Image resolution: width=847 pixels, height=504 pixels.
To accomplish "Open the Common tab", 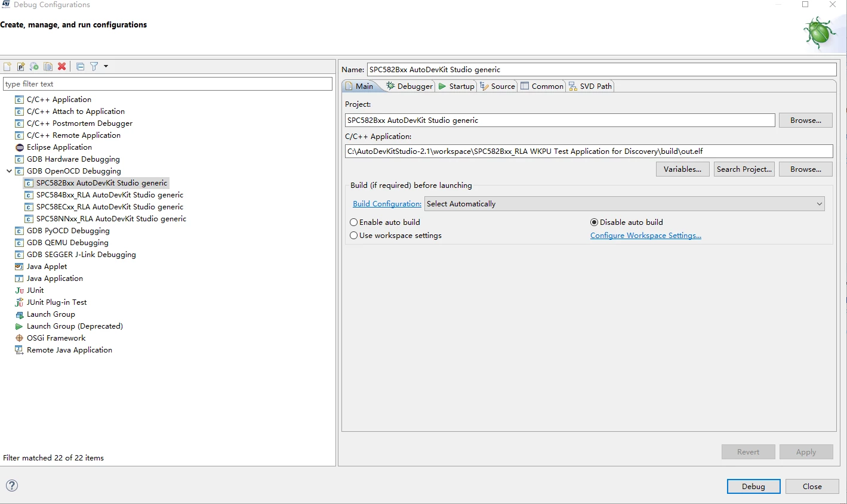I will coord(542,86).
